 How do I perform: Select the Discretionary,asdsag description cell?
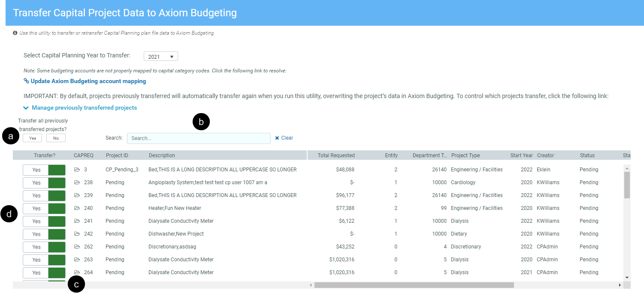172,247
